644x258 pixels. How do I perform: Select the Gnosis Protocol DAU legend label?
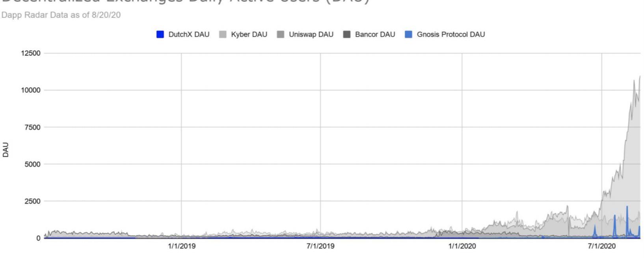[x=451, y=34]
